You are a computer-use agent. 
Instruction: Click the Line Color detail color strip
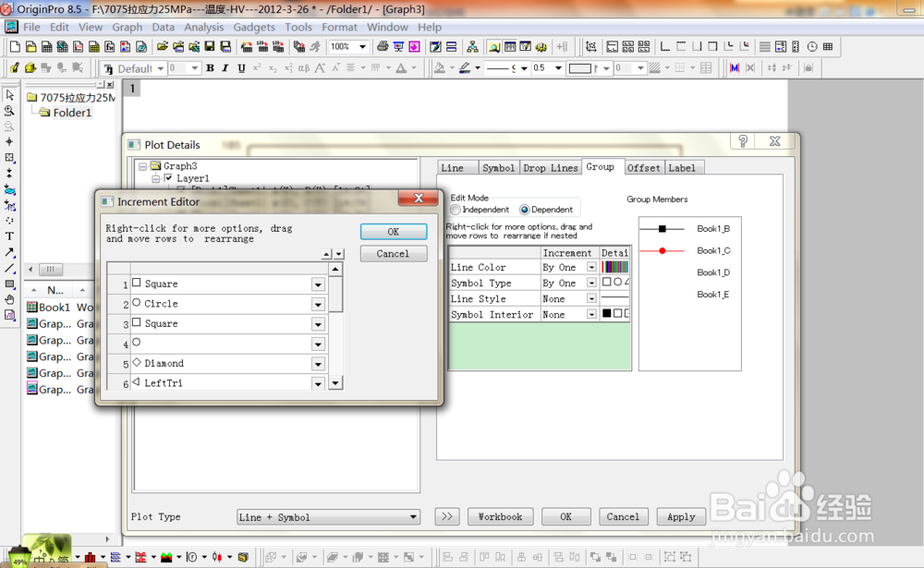pyautogui.click(x=615, y=268)
